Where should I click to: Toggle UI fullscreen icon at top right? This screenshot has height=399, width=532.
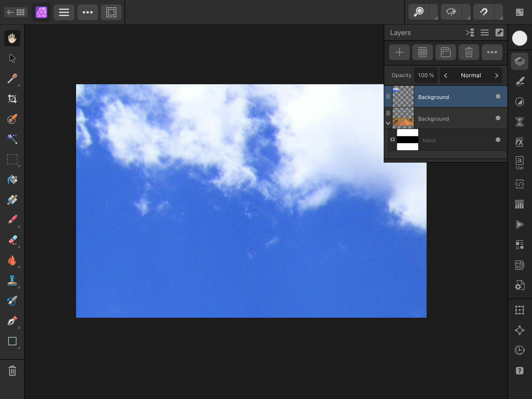(x=520, y=12)
